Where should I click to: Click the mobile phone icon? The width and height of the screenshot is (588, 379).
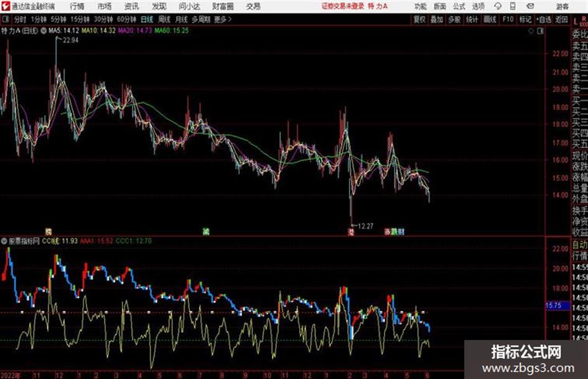[x=513, y=6]
